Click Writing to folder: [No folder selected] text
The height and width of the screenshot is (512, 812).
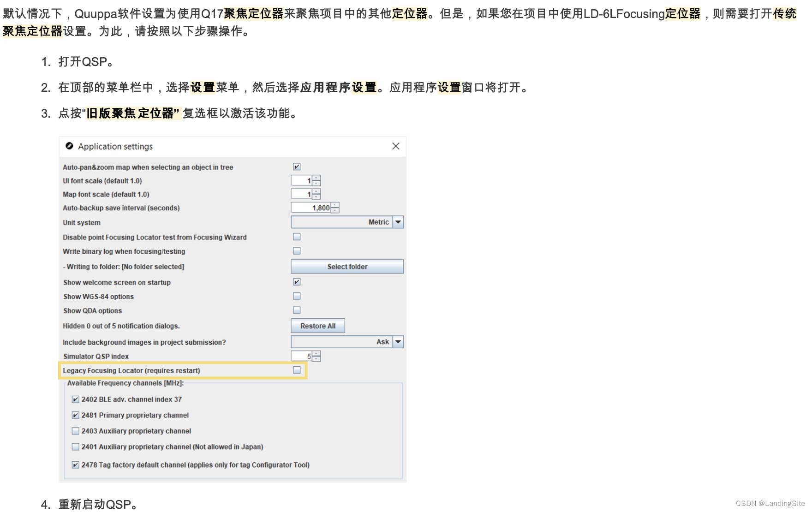coord(124,267)
